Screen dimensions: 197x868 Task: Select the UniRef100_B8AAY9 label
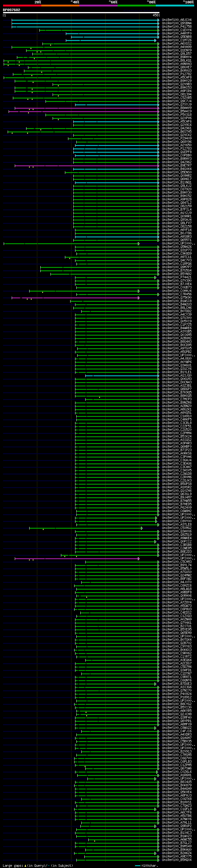tap(177, 108)
